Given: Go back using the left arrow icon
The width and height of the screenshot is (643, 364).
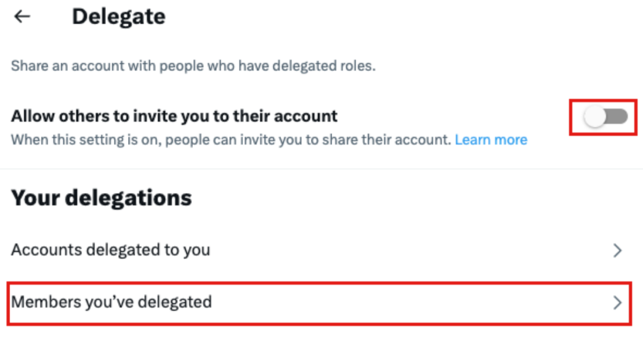Looking at the screenshot, I should point(22,17).
